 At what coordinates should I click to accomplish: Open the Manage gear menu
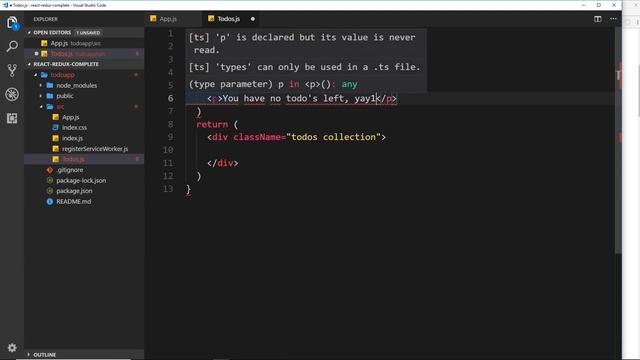(x=12, y=347)
